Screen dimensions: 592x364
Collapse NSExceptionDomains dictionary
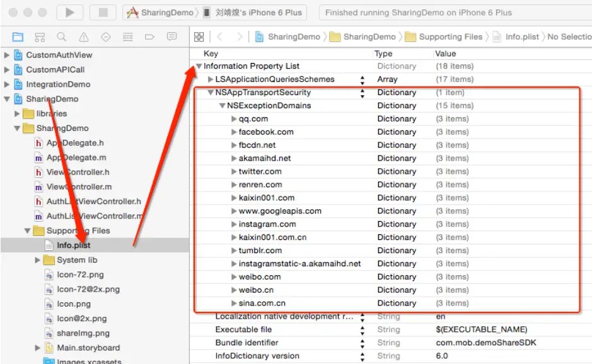click(x=223, y=106)
